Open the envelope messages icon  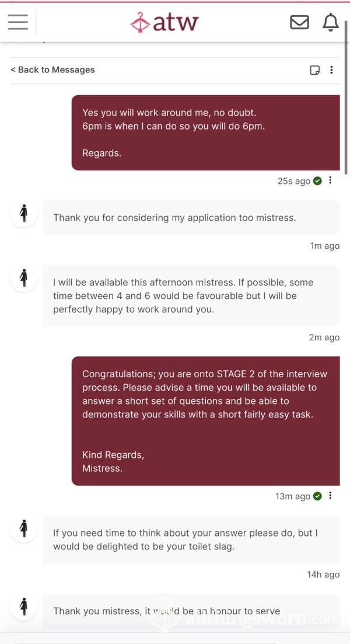tap(299, 22)
